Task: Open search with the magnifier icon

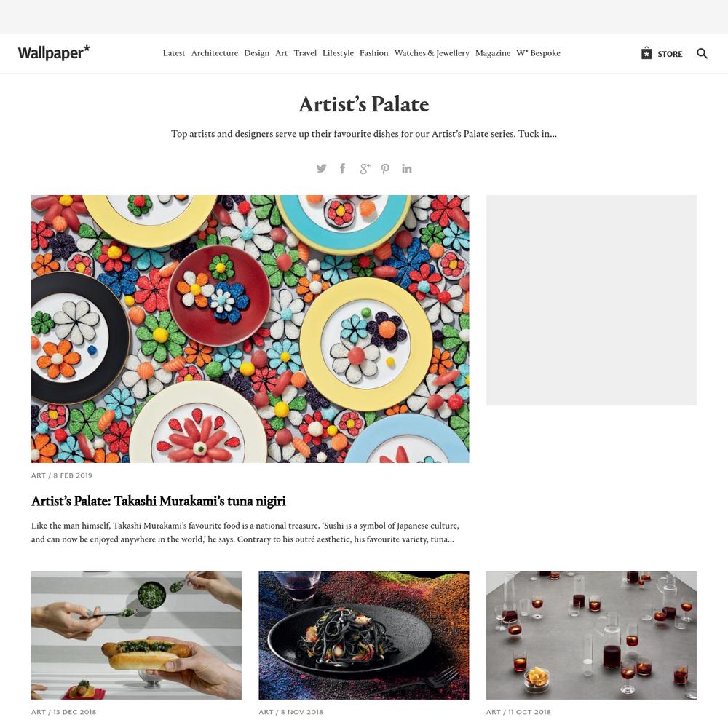Action: pos(702,53)
